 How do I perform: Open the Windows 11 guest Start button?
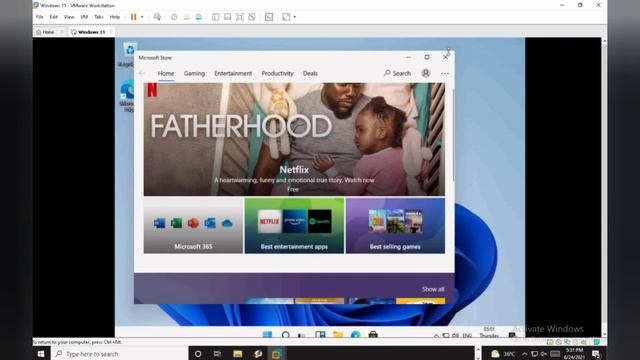tap(267, 335)
